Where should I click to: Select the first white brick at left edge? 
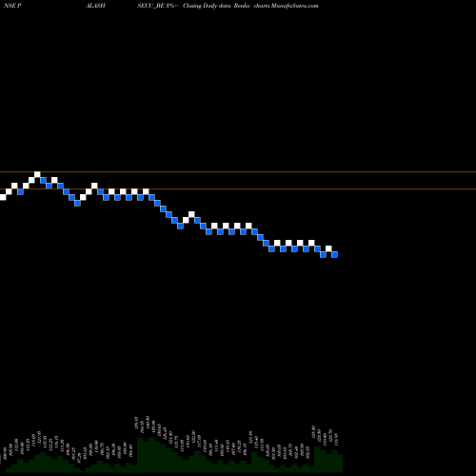pyautogui.click(x=3, y=197)
